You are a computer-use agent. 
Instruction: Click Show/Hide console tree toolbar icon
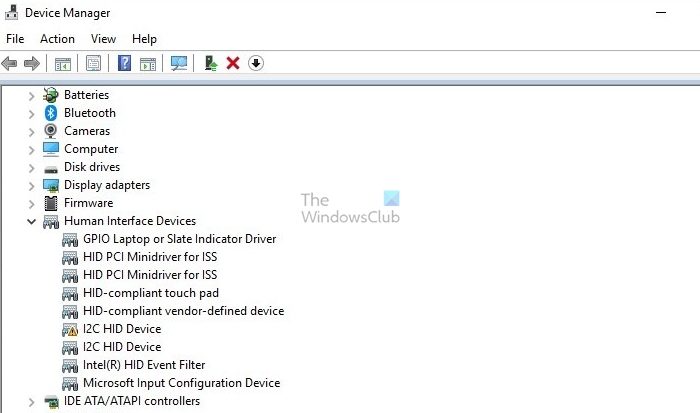point(62,64)
